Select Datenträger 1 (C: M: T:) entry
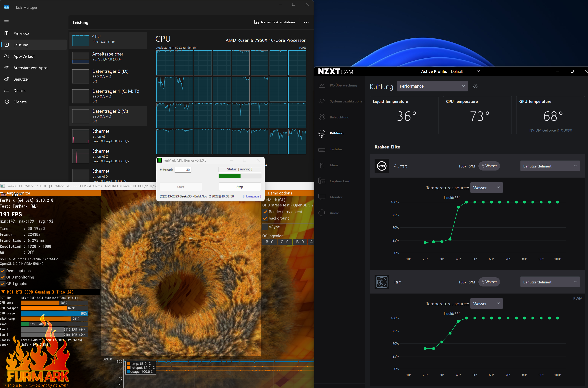The width and height of the screenshot is (588, 388). 108,96
